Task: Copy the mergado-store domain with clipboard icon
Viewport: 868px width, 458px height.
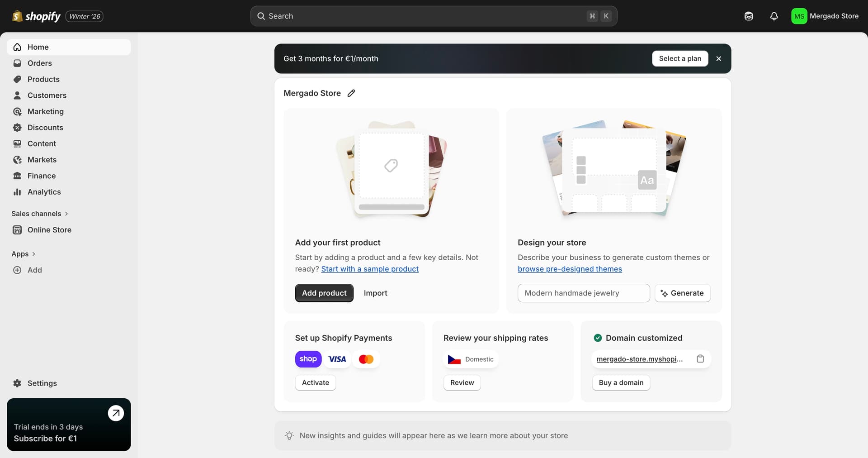Action: 700,359
